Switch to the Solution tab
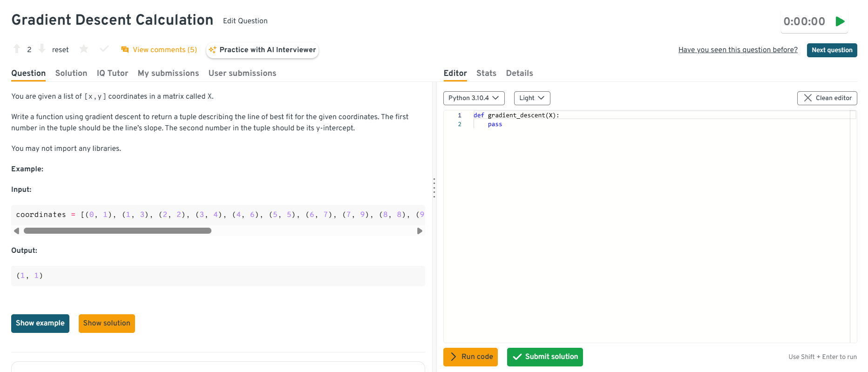This screenshot has height=372, width=868. tap(71, 73)
